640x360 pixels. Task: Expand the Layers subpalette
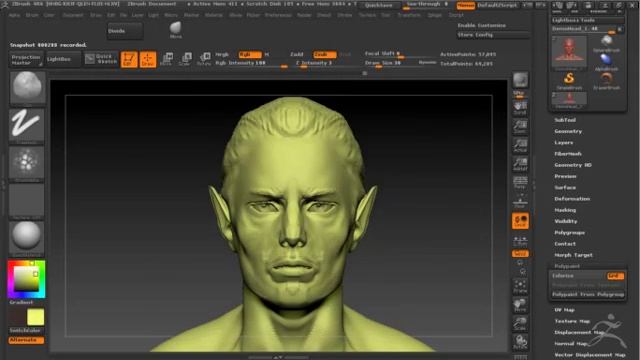(564, 142)
